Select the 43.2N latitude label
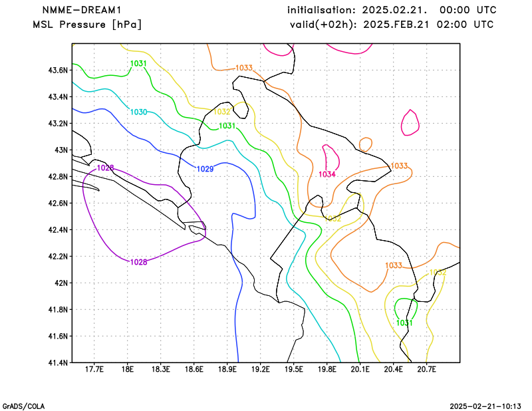Viewport: 532px width, 411px height. coord(59,123)
